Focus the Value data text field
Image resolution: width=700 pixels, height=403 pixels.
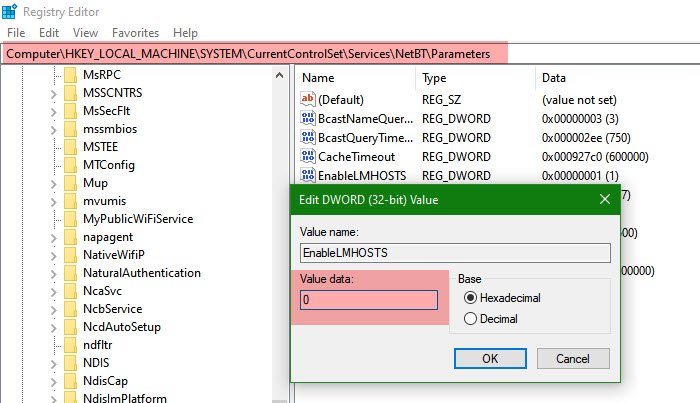[x=368, y=300]
